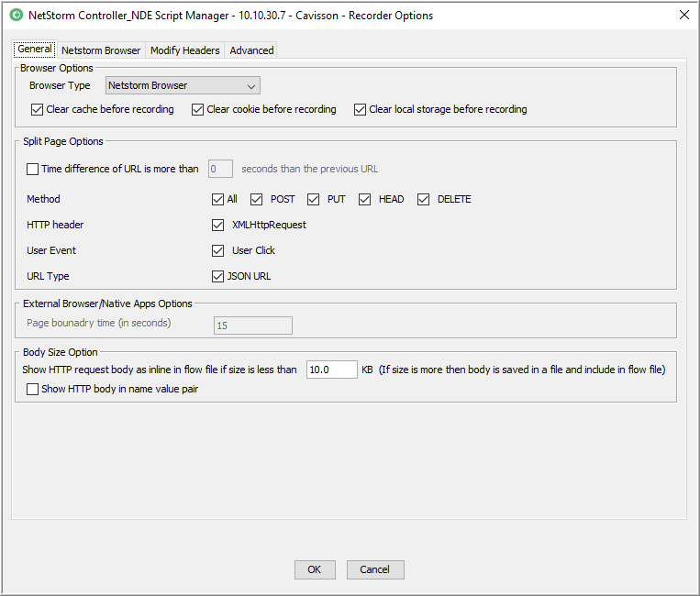Switch to the General tab
Image resolution: width=700 pixels, height=596 pixels.
click(x=34, y=50)
